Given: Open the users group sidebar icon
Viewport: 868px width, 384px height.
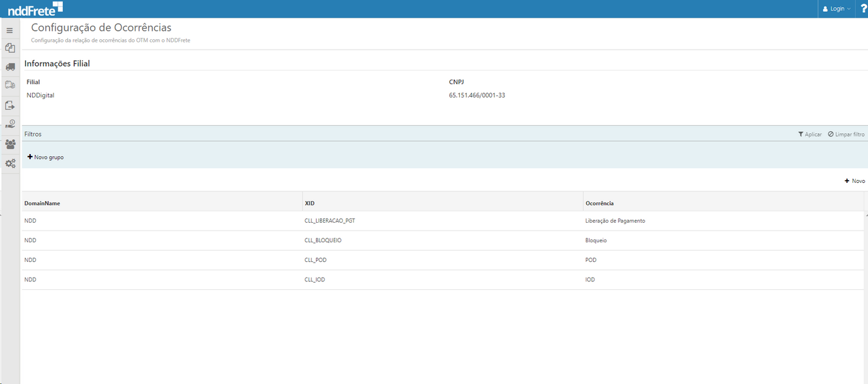Looking at the screenshot, I should (10, 144).
